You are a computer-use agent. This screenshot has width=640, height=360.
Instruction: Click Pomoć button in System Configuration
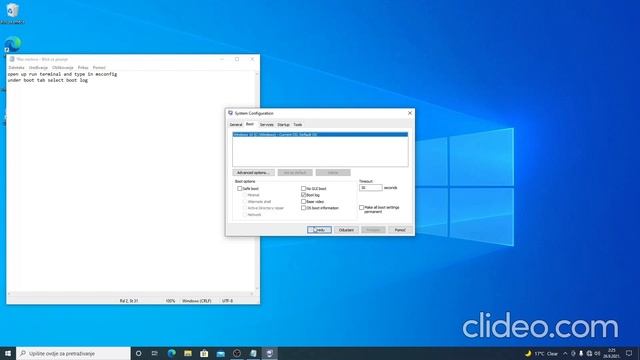pyautogui.click(x=400, y=230)
